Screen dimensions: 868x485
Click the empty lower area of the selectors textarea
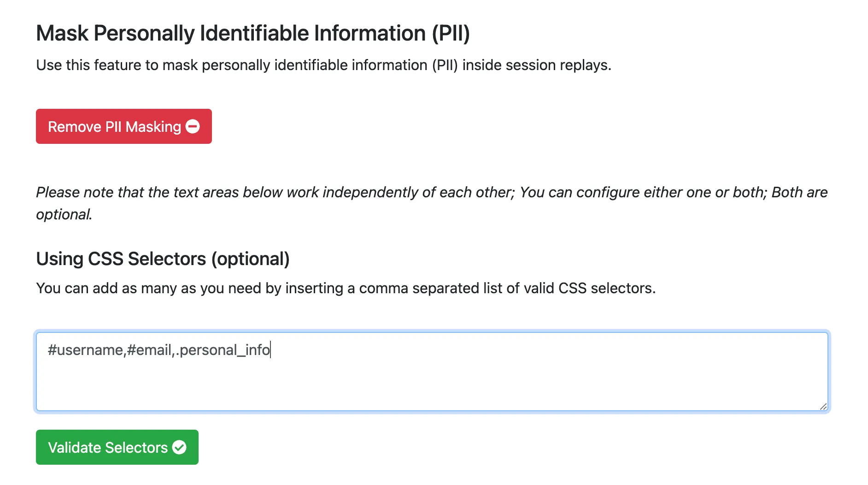(432, 387)
